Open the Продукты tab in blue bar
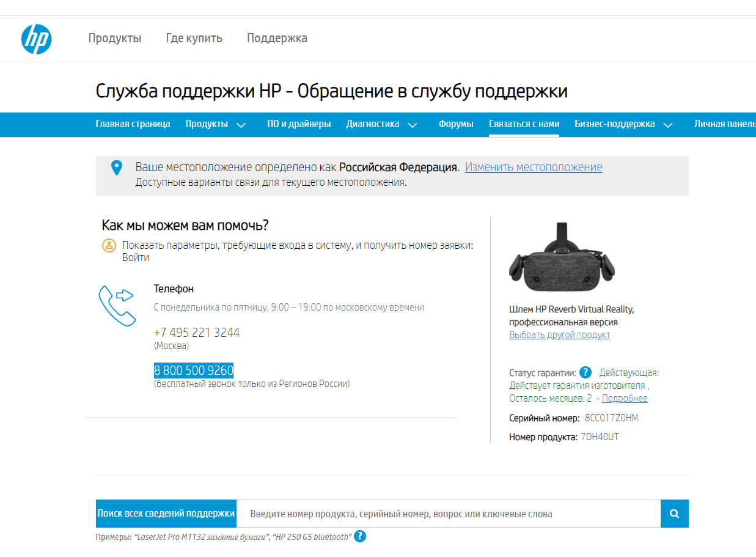 click(x=207, y=124)
